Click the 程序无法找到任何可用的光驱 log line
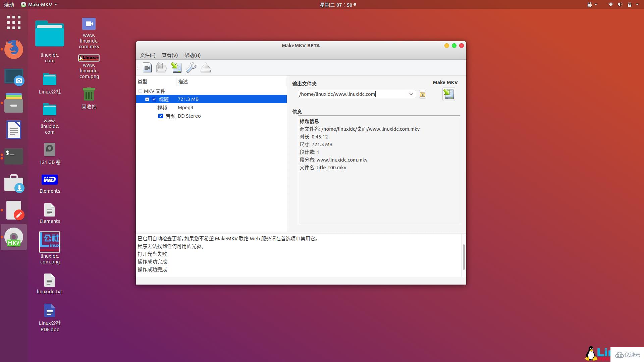 pyautogui.click(x=171, y=246)
